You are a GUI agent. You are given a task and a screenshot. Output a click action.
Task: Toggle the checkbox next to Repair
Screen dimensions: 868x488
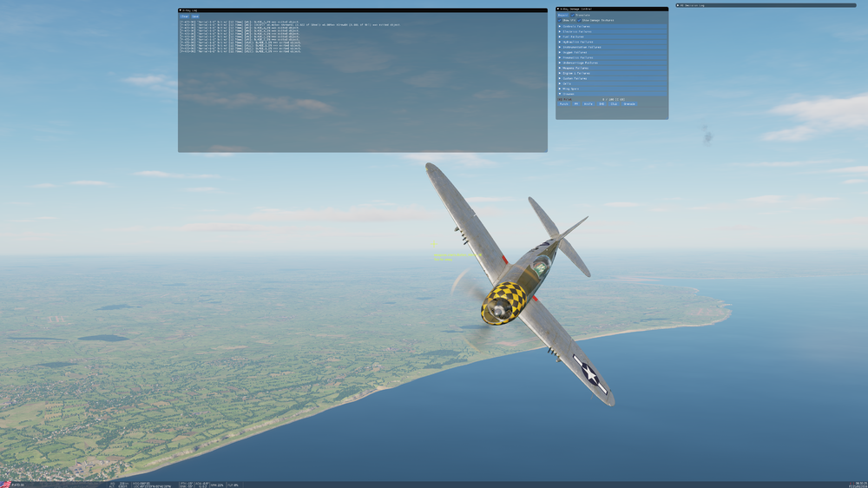(x=573, y=15)
